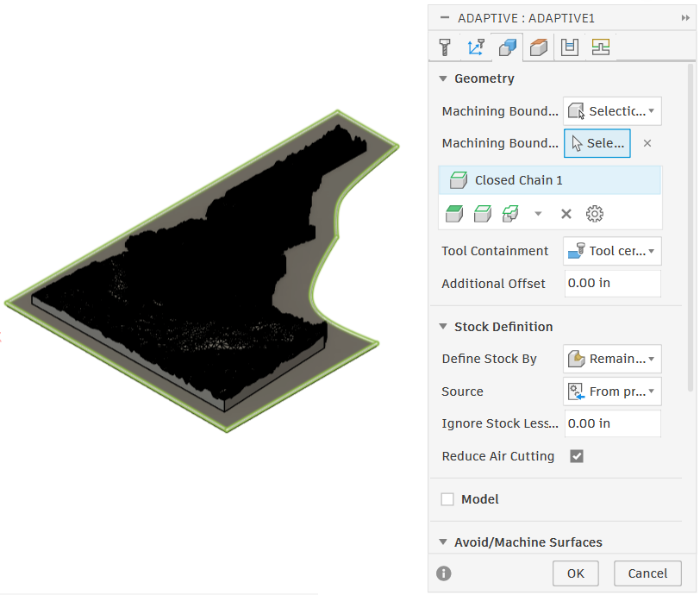Click the first green-top face chain icon
Viewport: 700px width, 595px height.
[454, 214]
